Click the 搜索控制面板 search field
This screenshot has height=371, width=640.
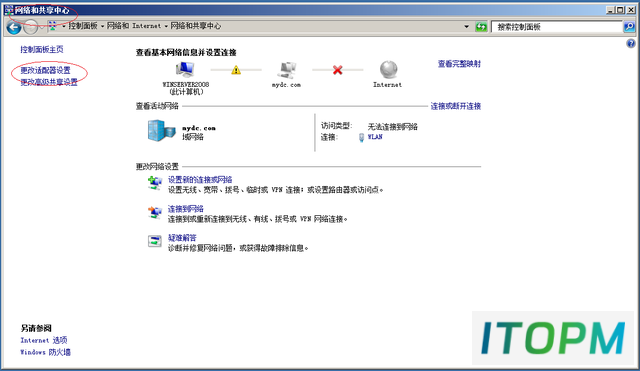[557, 27]
